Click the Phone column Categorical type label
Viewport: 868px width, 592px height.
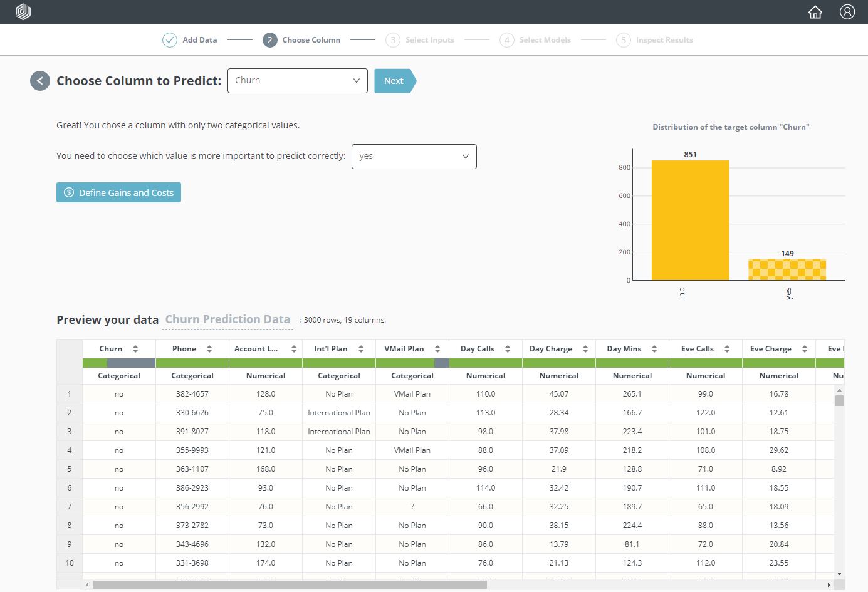192,376
